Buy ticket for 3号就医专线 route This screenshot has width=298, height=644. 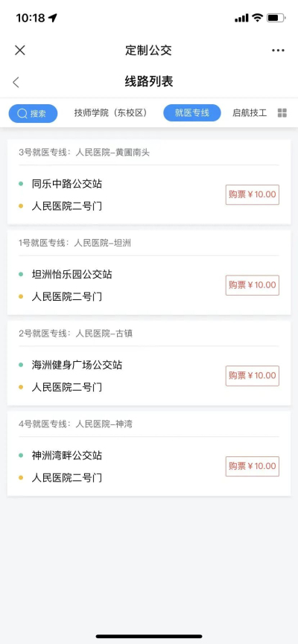pyautogui.click(x=253, y=194)
